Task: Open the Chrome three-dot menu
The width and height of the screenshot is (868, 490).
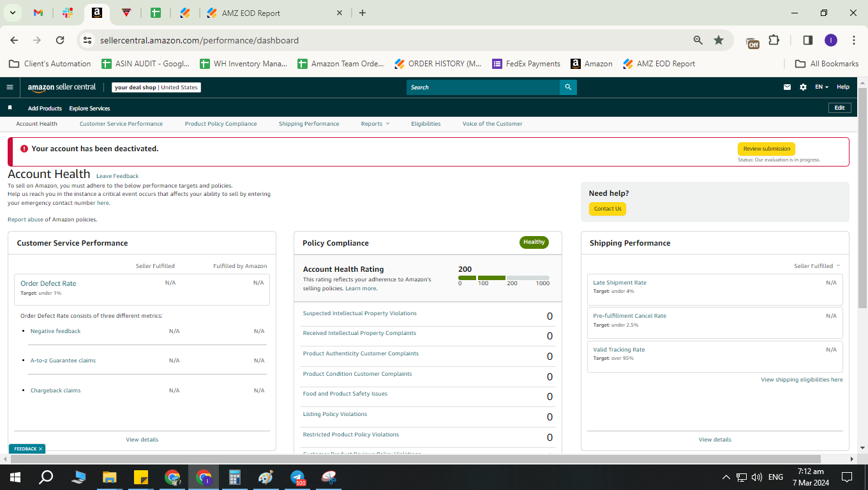Action: 854,40
